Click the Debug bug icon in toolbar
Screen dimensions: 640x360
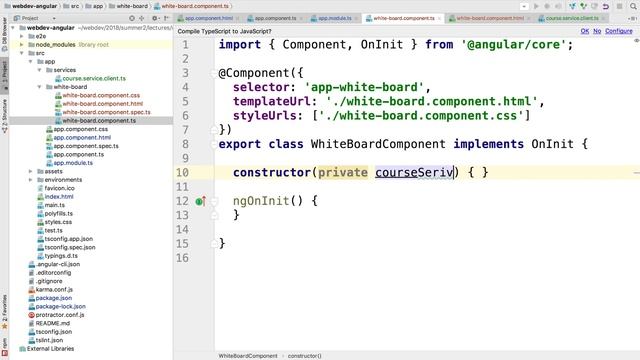(x=547, y=6)
